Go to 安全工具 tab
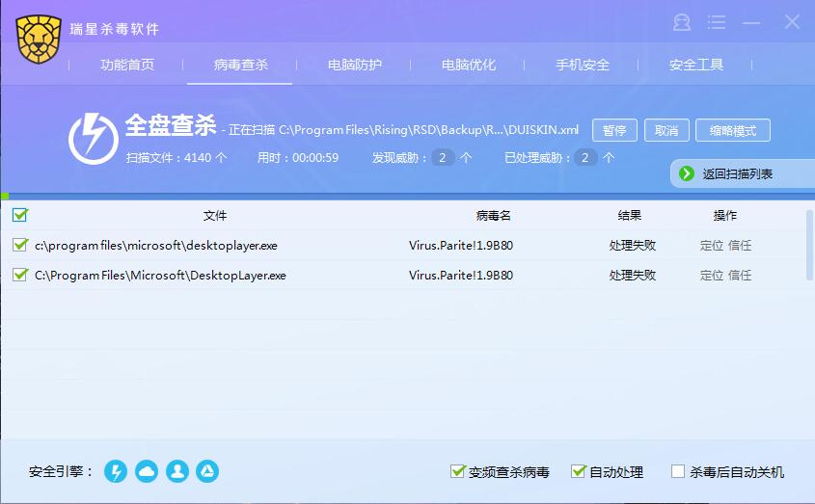Viewport: 815px width, 504px height. [x=696, y=65]
